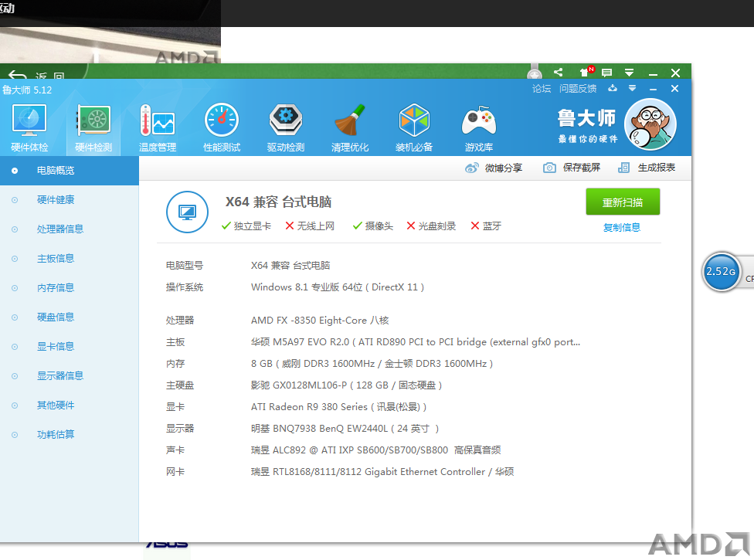The image size is (754, 560).
Task: Open the green window's dropdown menu arrow
Action: 629,73
